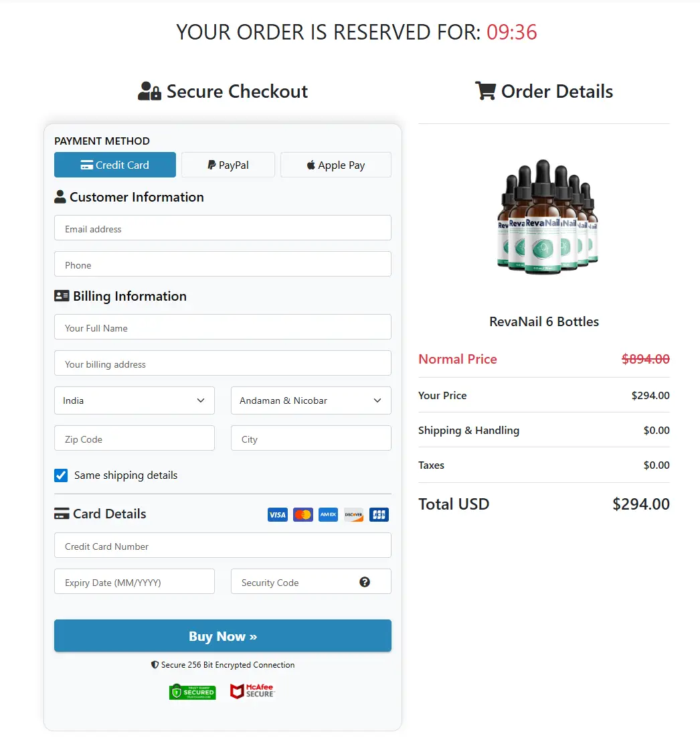Screen dimensions: 700x742
Task: Expand the Andaman & Nicobar state dropdown
Action: tap(311, 400)
